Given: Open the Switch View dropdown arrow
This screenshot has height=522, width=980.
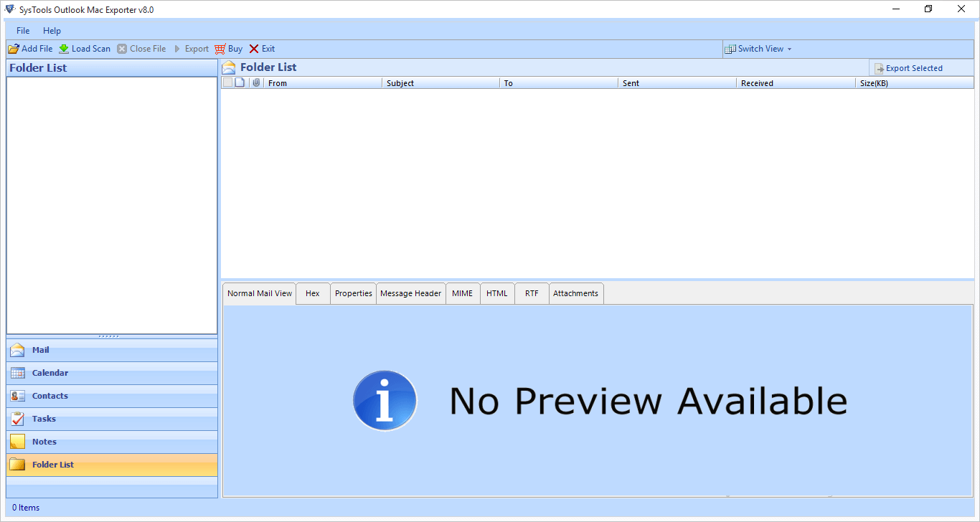Looking at the screenshot, I should point(790,49).
